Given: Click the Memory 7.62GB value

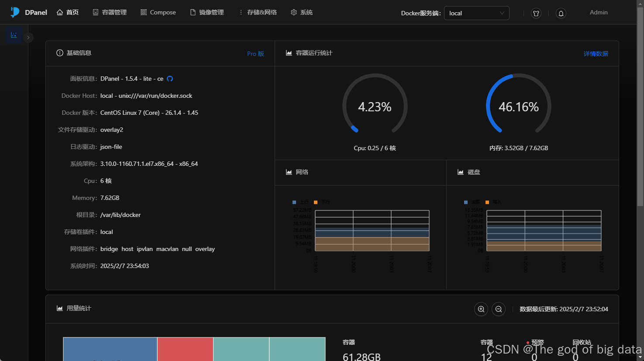Looking at the screenshot, I should (110, 198).
